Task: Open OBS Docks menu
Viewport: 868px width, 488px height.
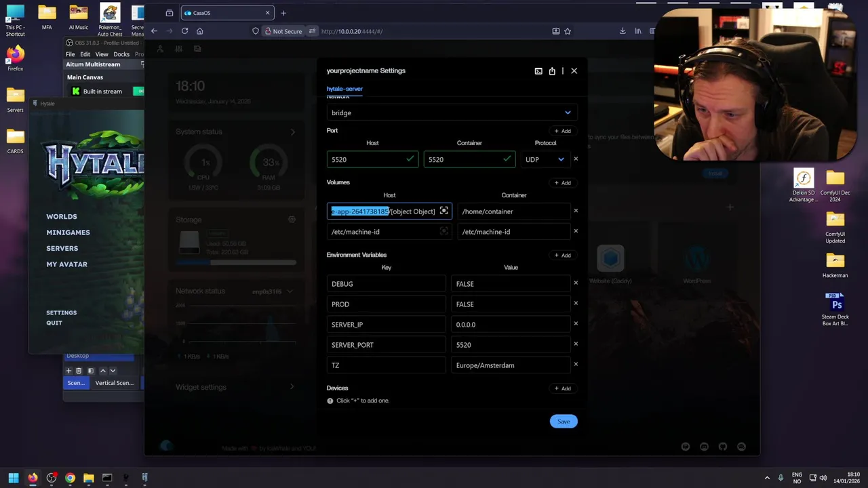Action: coord(121,54)
